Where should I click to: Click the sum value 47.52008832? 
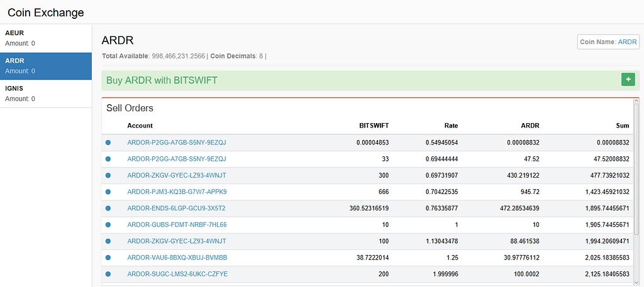(x=613, y=159)
